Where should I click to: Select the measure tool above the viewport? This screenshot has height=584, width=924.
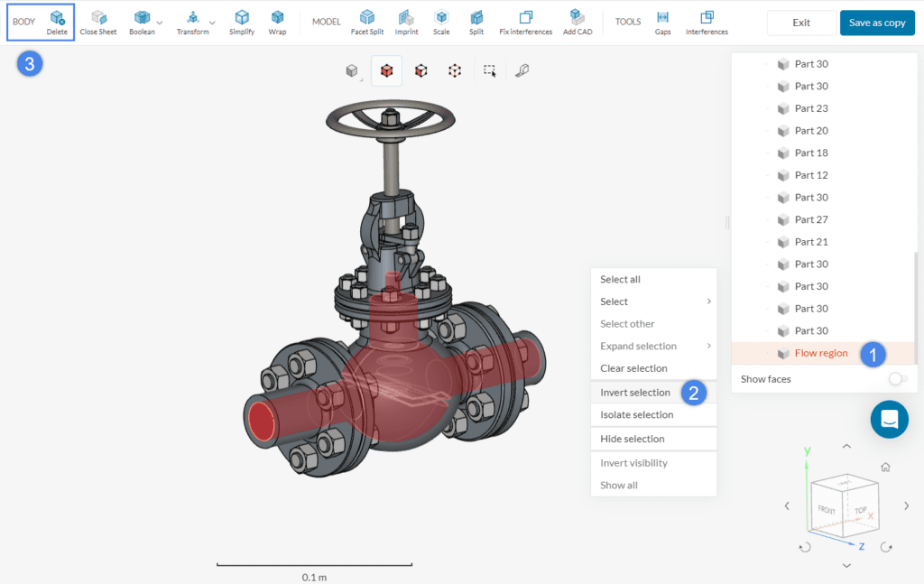522,70
